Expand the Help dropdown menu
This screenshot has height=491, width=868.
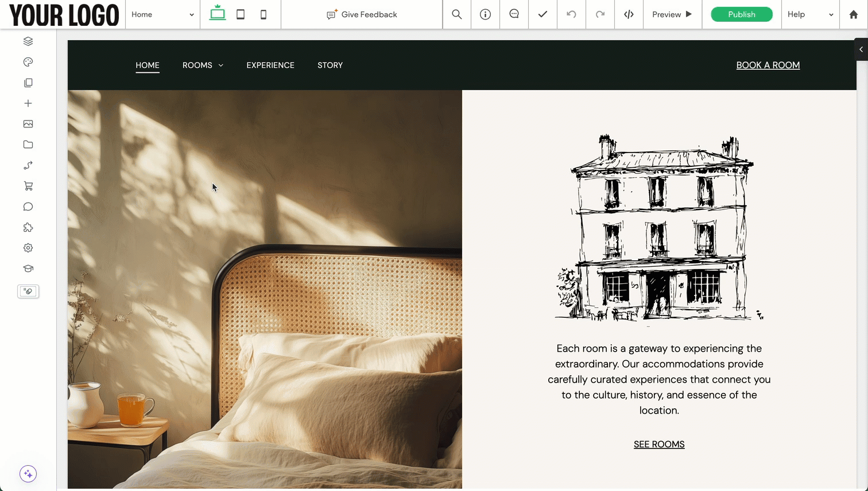(x=809, y=14)
